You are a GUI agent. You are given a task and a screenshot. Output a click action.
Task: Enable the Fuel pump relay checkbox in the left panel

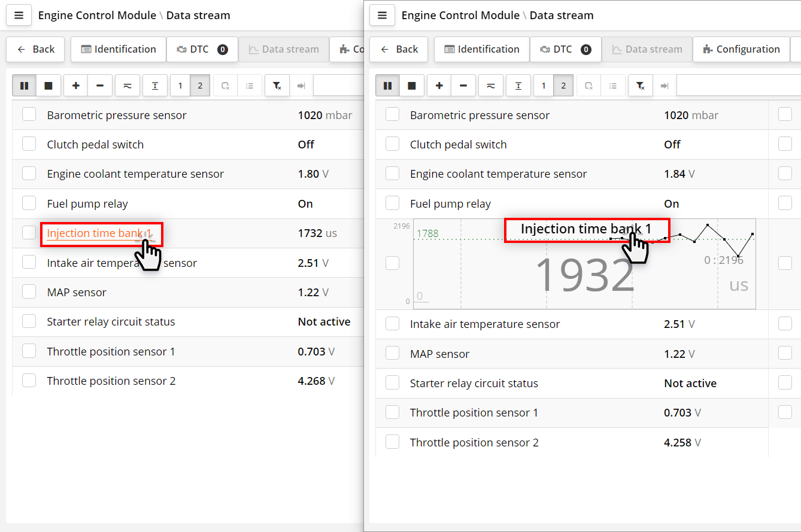[29, 203]
